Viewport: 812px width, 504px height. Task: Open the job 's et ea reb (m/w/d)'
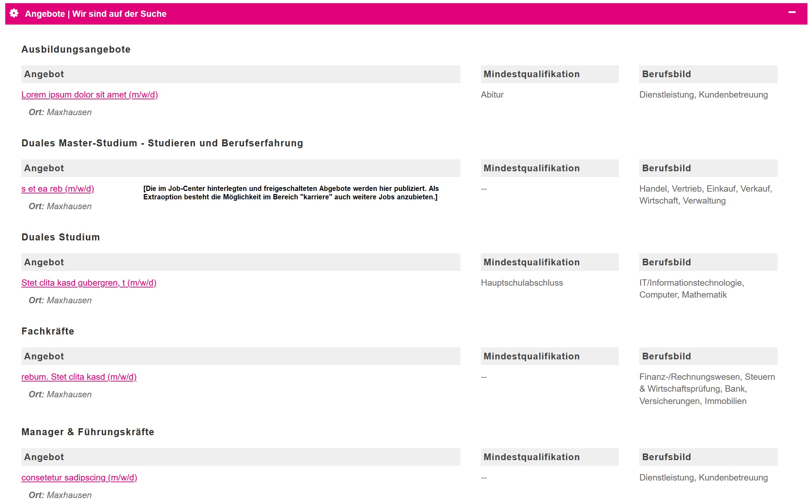click(x=58, y=189)
